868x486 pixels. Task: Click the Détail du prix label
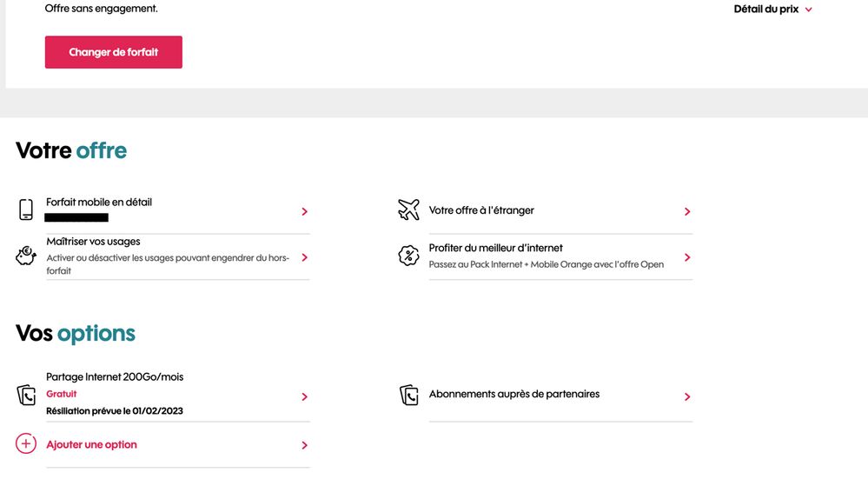pyautogui.click(x=765, y=10)
